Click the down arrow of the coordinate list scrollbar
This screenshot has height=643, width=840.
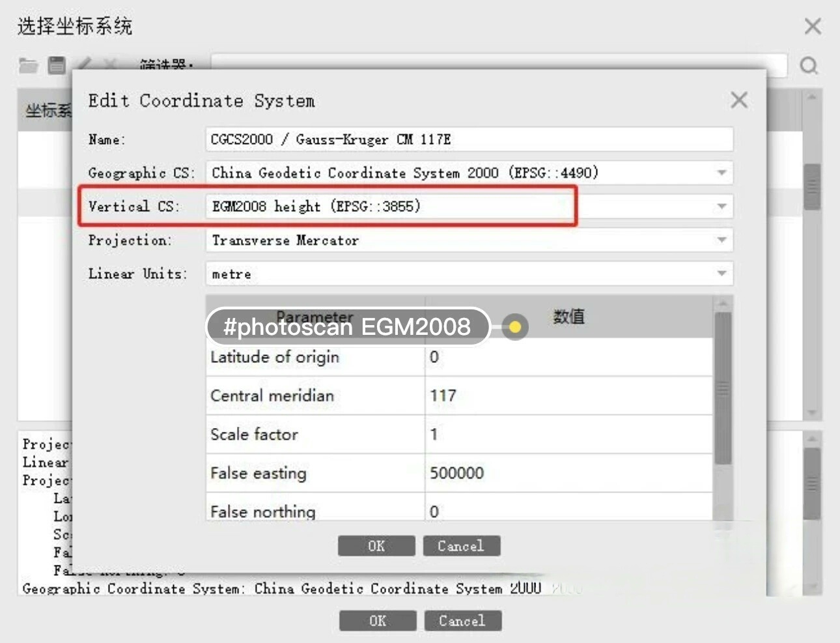pos(812,413)
